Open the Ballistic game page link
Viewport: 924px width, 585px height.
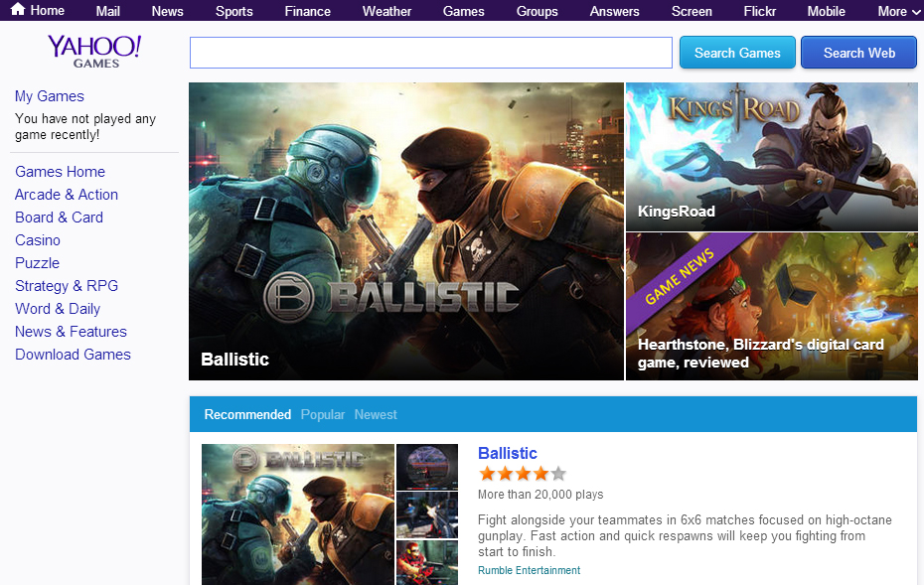(507, 453)
